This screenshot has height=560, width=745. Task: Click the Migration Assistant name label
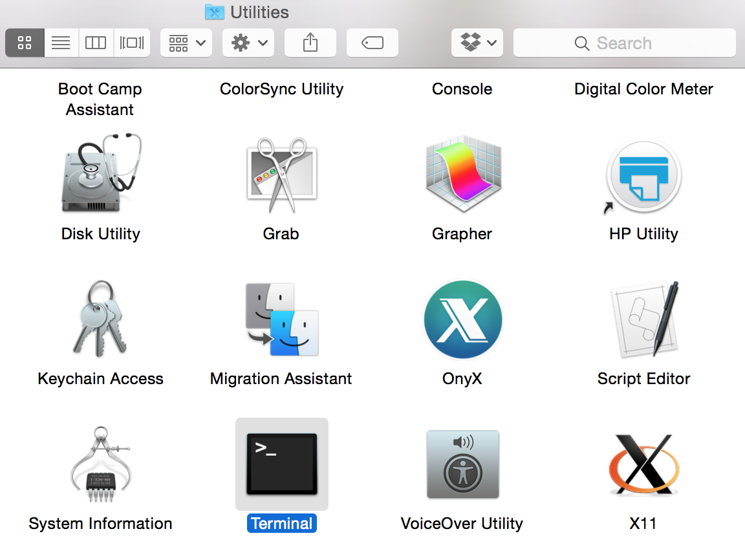(281, 378)
